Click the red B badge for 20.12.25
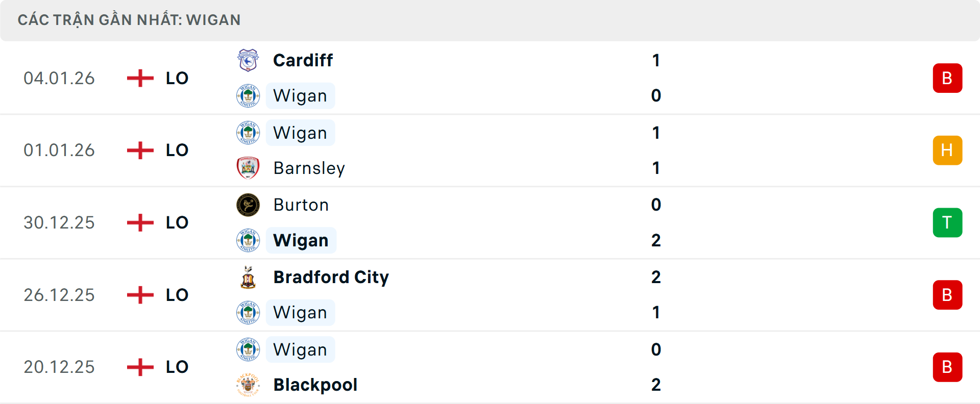 947,367
